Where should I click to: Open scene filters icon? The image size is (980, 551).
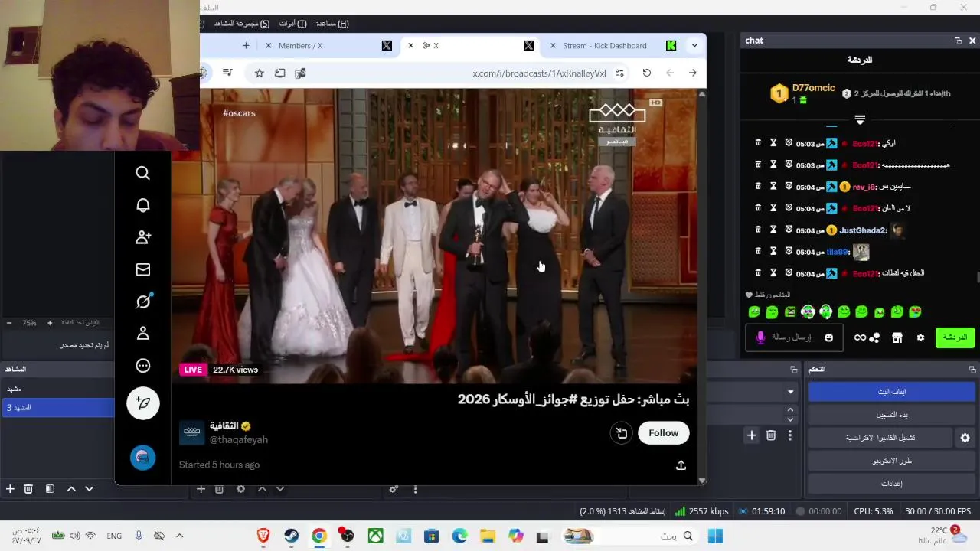(50, 489)
